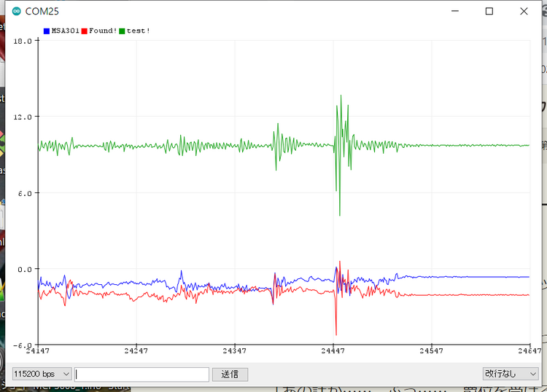Expand the 改行なし line ending dropdown
The width and height of the screenshot is (547, 392).
point(510,374)
